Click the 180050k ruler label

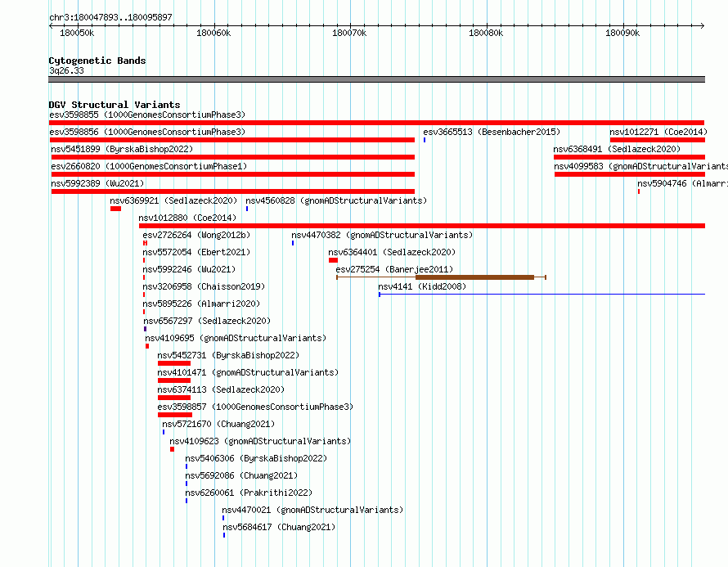(77, 33)
